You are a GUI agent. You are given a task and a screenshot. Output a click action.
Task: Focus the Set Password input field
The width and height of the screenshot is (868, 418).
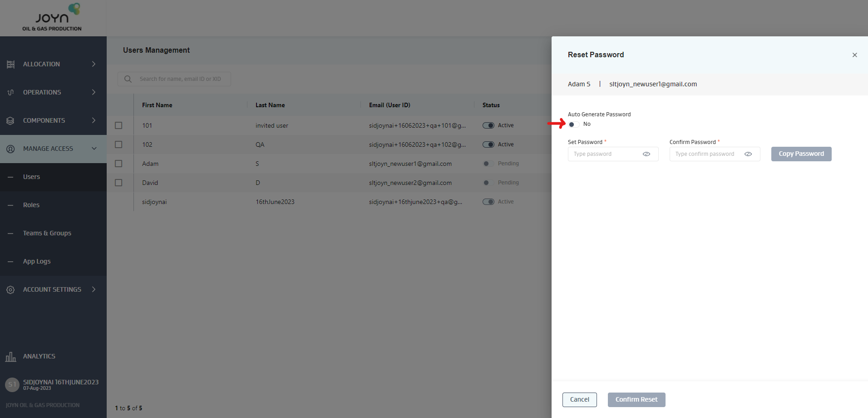pyautogui.click(x=605, y=154)
